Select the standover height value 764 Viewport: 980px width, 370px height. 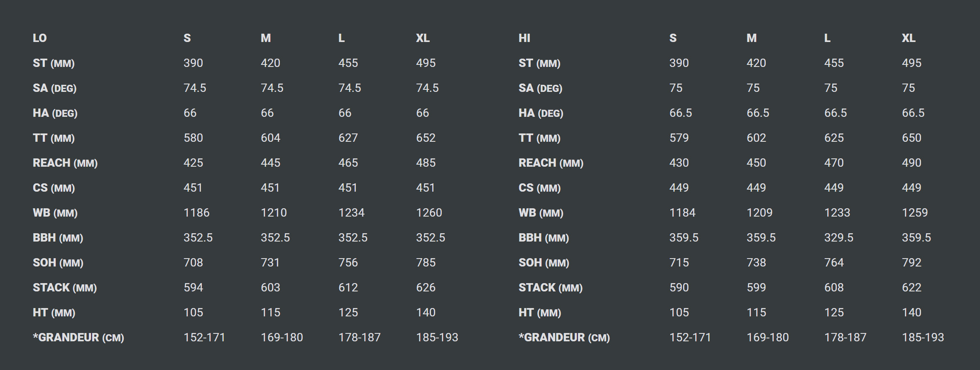[834, 263]
